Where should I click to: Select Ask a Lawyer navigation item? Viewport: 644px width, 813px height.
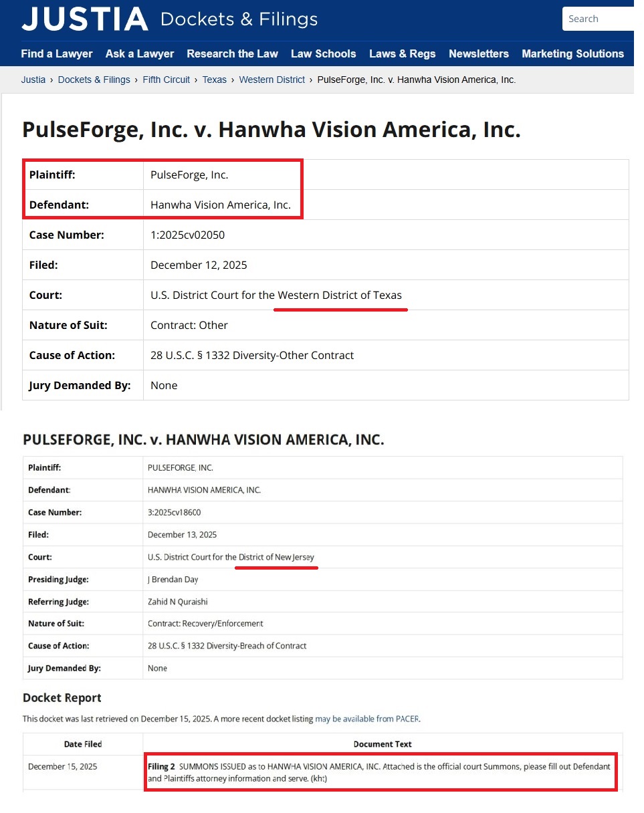(140, 53)
